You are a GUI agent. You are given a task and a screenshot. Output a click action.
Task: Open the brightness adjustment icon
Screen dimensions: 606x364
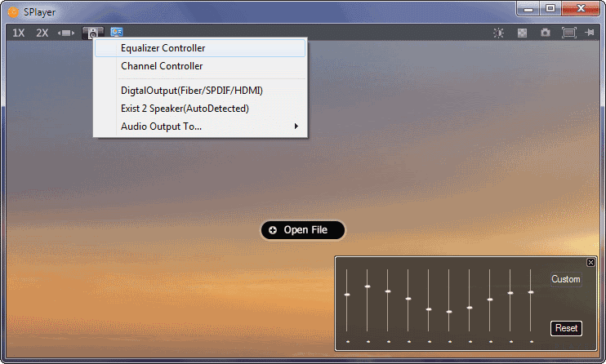pyautogui.click(x=498, y=33)
